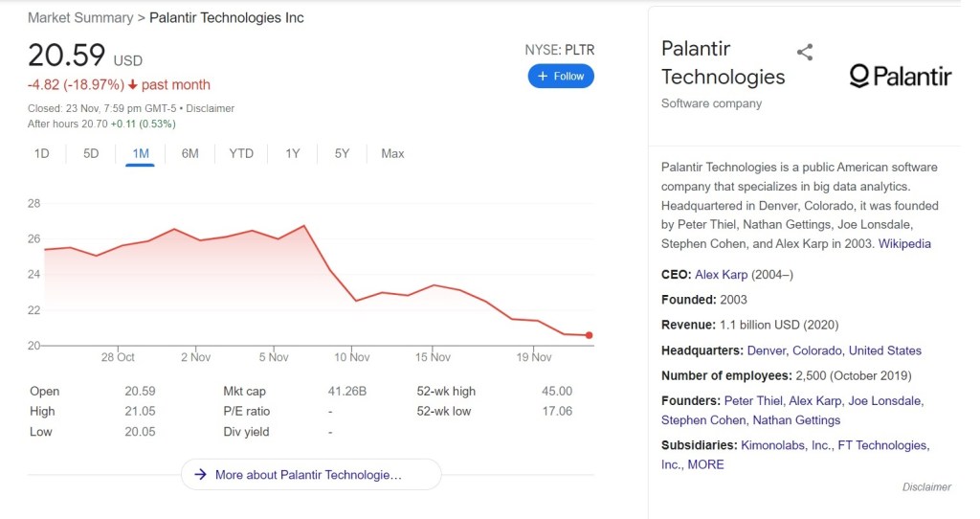Viewport: 980px width, 519px height.
Task: Select the 1Y chart range
Action: coord(293,153)
